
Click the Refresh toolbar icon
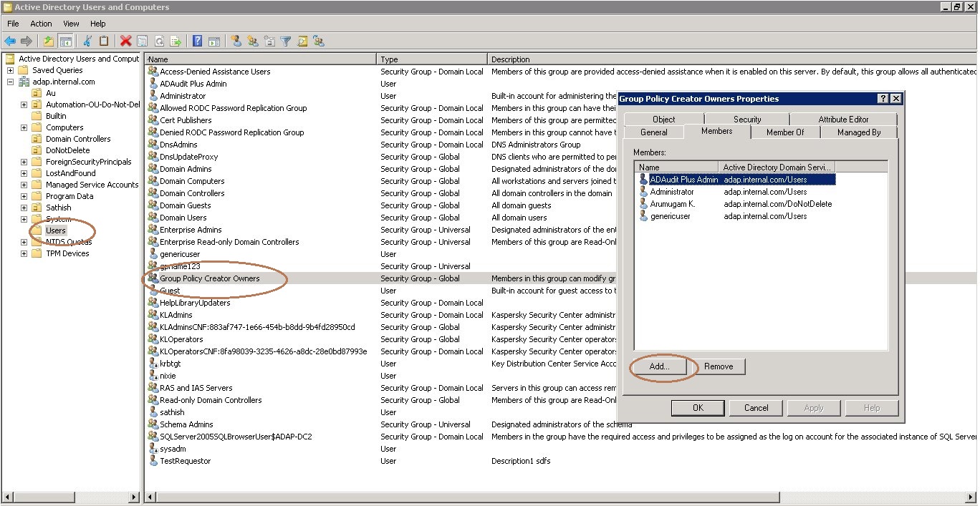pos(159,42)
